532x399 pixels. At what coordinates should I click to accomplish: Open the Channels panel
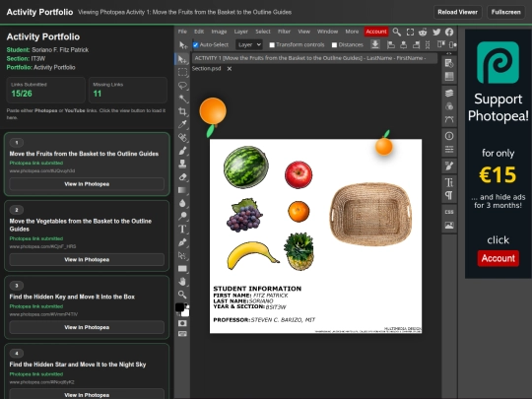point(449,106)
